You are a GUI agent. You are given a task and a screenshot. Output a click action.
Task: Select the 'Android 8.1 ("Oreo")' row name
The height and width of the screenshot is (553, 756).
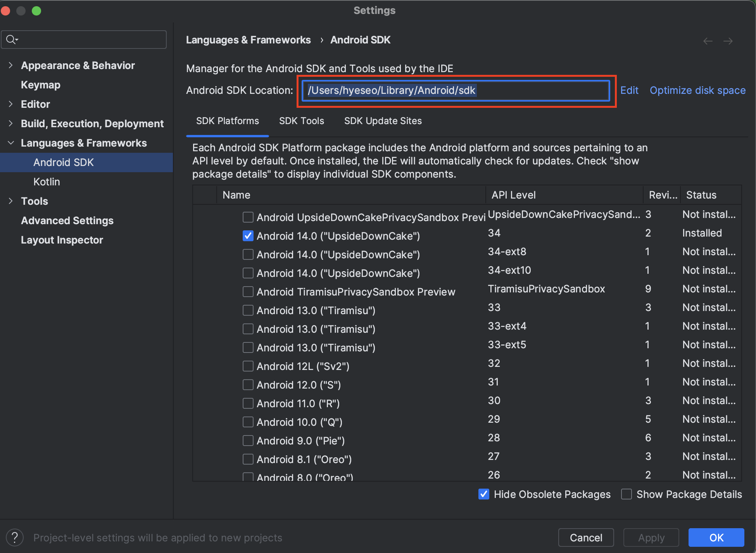pyautogui.click(x=304, y=460)
